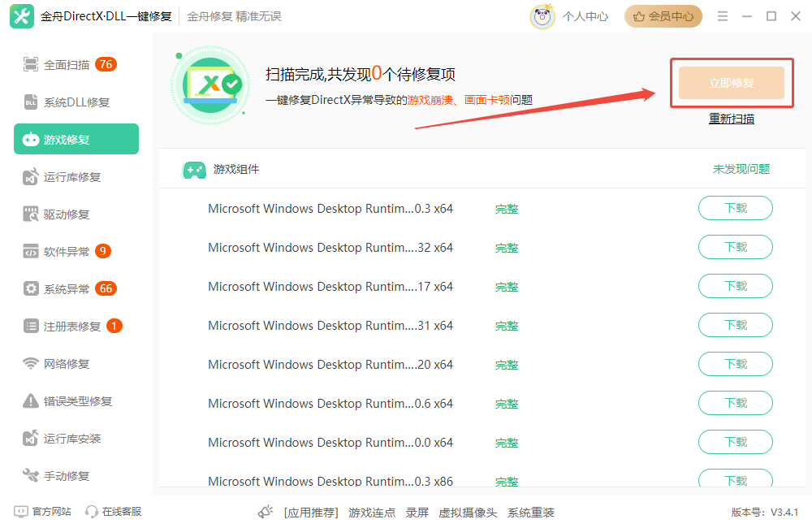Contact 在线客服 support
Viewport: 812px width, 528px height.
[114, 512]
